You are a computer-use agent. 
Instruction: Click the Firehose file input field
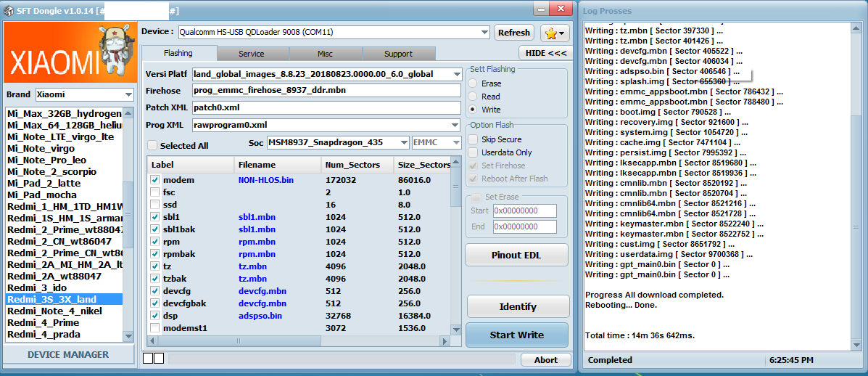tap(326, 90)
